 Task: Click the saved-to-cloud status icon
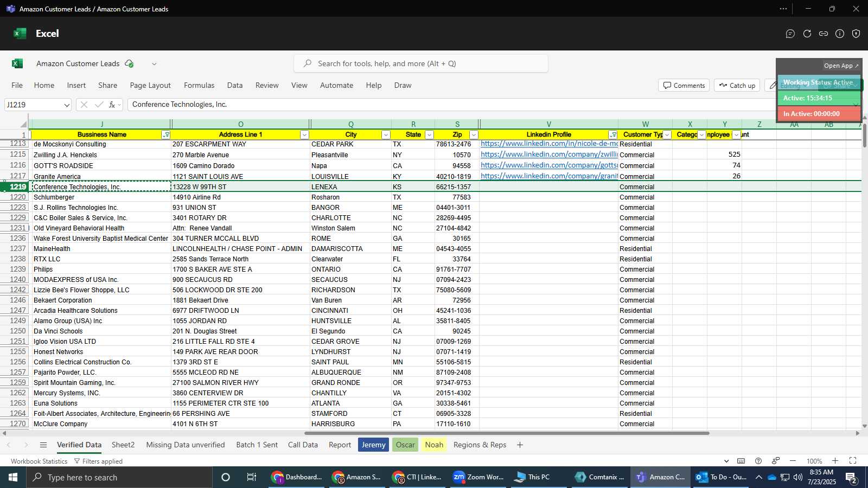click(x=129, y=63)
